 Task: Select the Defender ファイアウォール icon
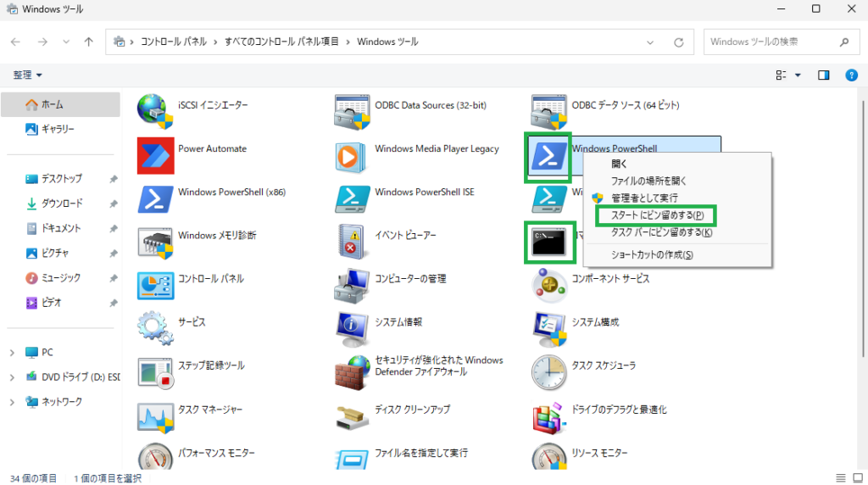tap(352, 372)
